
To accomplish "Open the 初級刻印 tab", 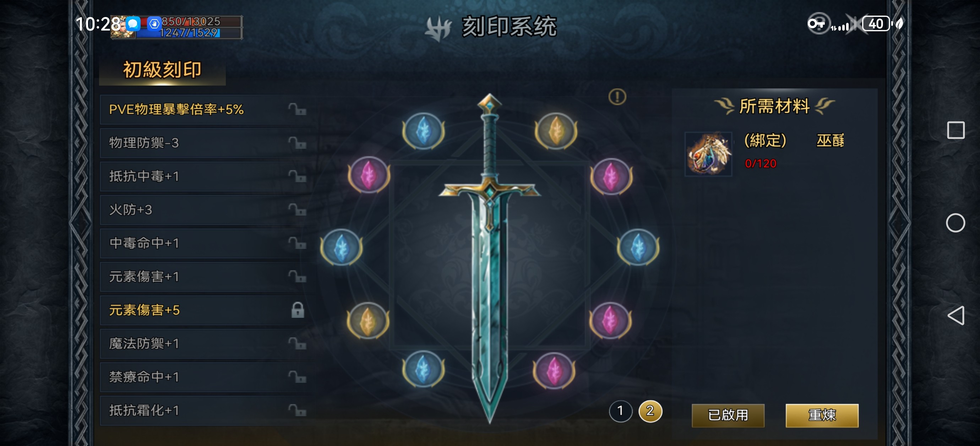I will click(162, 70).
